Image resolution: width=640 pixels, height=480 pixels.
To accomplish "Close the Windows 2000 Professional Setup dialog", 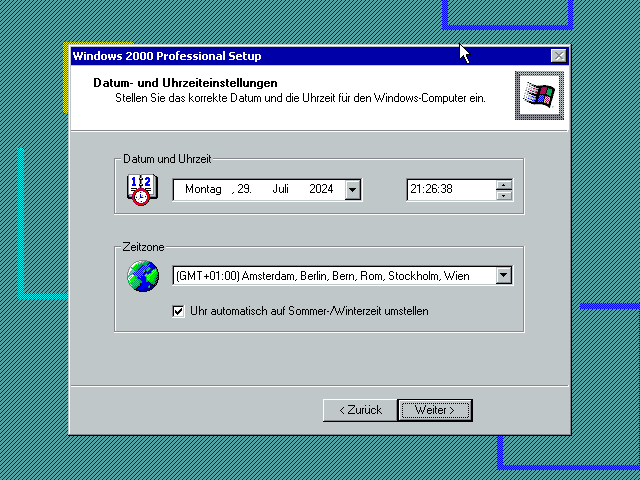I will (559, 56).
